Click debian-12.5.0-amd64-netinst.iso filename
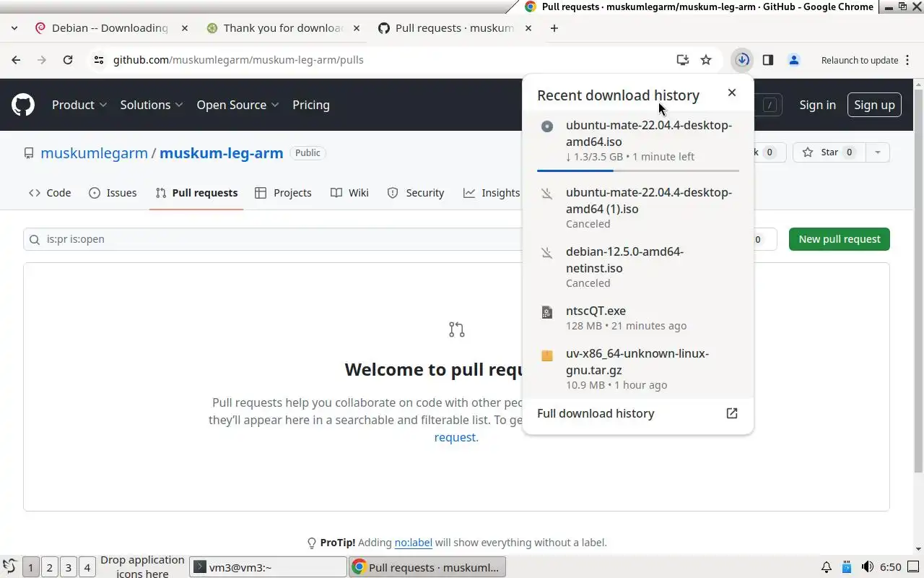The image size is (924, 578). click(x=624, y=260)
